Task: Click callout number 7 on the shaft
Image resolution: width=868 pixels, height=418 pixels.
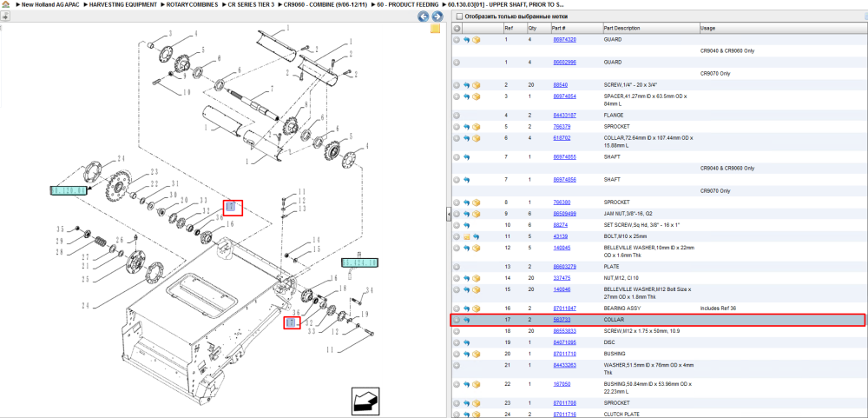Action: click(x=272, y=90)
